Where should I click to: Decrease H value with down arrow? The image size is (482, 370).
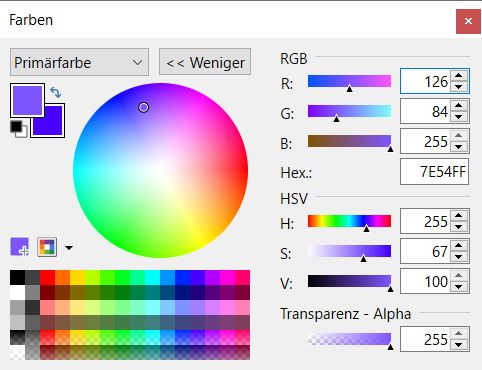[x=459, y=227]
